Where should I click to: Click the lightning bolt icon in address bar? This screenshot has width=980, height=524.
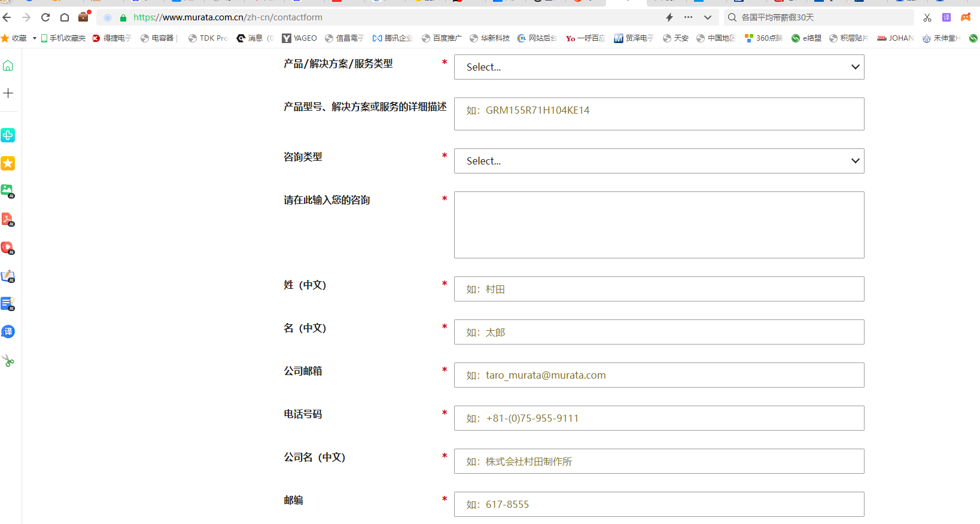tap(669, 17)
